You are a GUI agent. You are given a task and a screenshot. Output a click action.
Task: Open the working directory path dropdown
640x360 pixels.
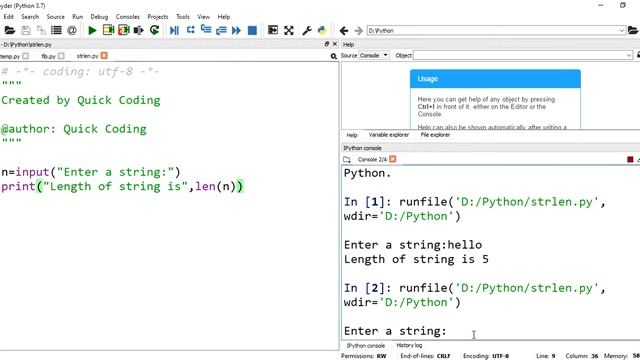pos(621,31)
